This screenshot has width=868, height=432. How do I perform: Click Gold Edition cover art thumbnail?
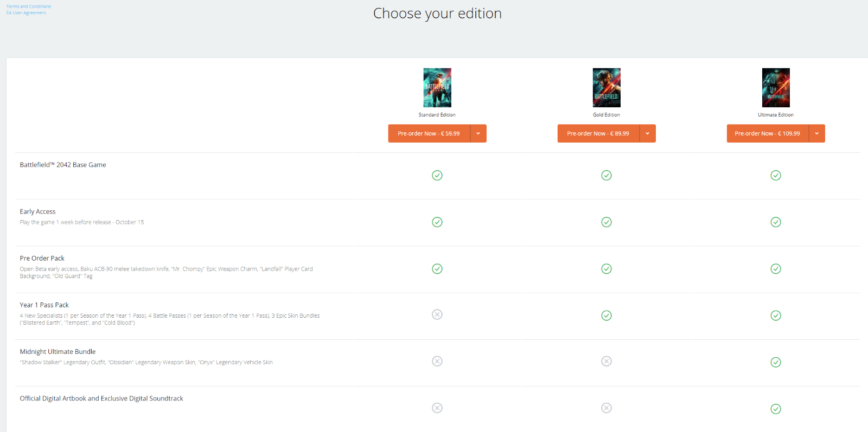(607, 88)
